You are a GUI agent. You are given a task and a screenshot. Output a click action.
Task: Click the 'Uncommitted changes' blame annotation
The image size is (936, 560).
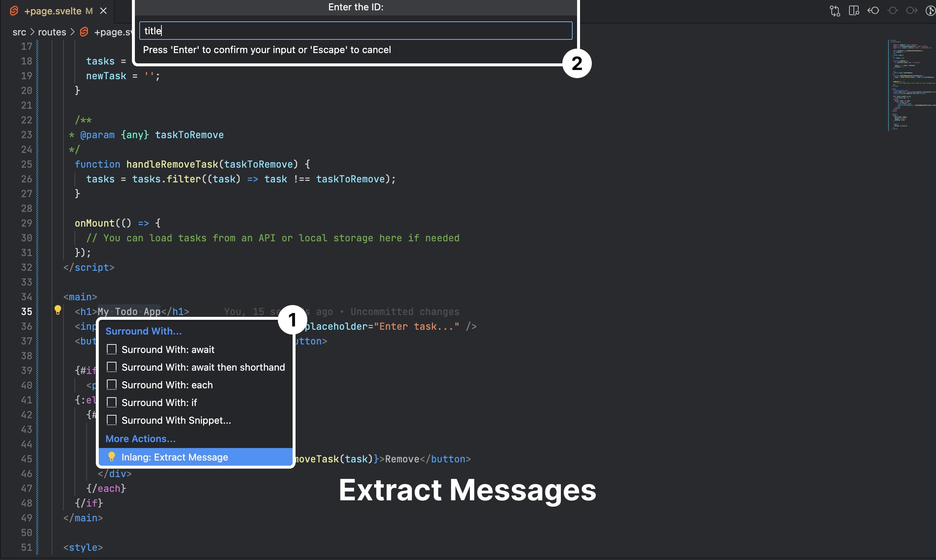click(405, 311)
